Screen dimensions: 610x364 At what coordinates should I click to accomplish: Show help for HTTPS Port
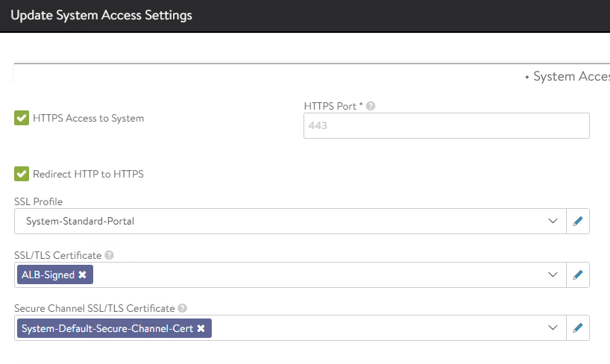(371, 106)
